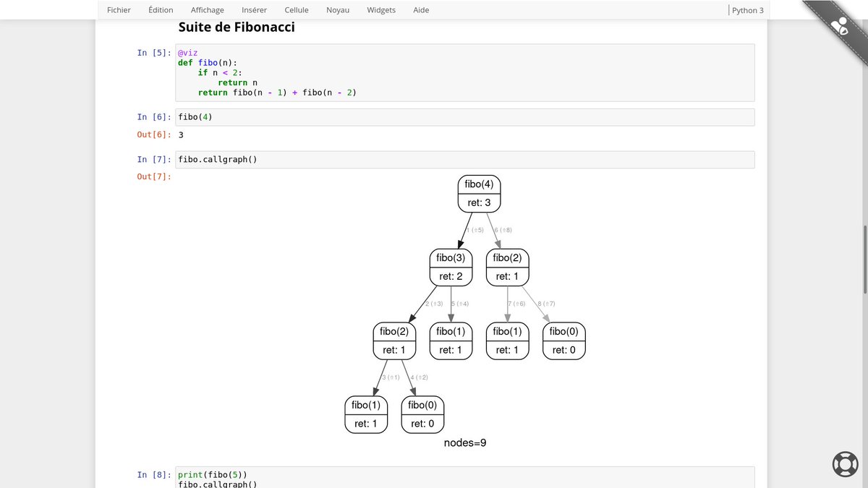The image size is (868, 488).
Task: Click the edge label 2 (↑3)
Action: tap(434, 304)
